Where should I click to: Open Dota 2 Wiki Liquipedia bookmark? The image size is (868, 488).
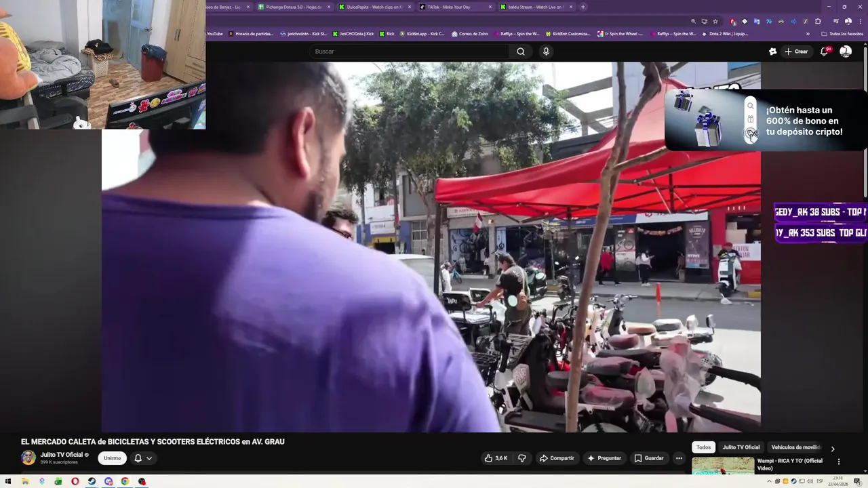[x=725, y=33]
